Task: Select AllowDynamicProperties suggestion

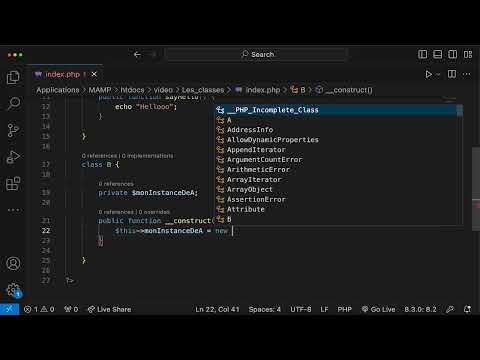Action: pos(336,140)
